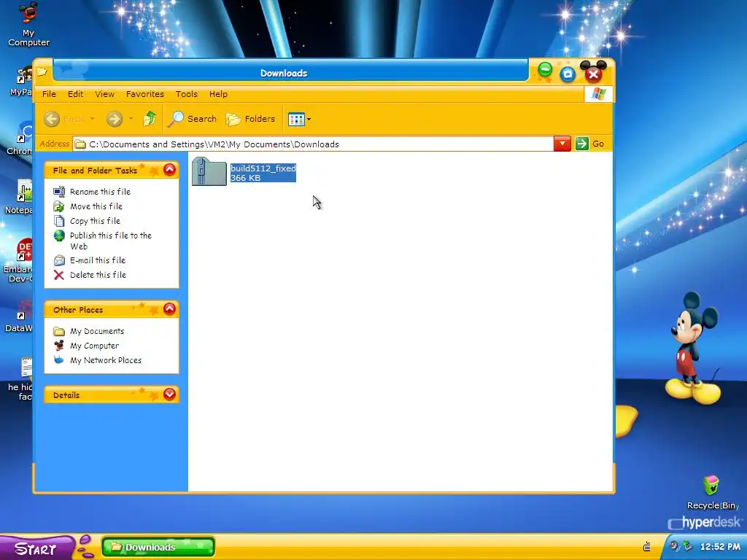Click the network tray icon beside the clock
This screenshot has height=560, width=747.
687,546
